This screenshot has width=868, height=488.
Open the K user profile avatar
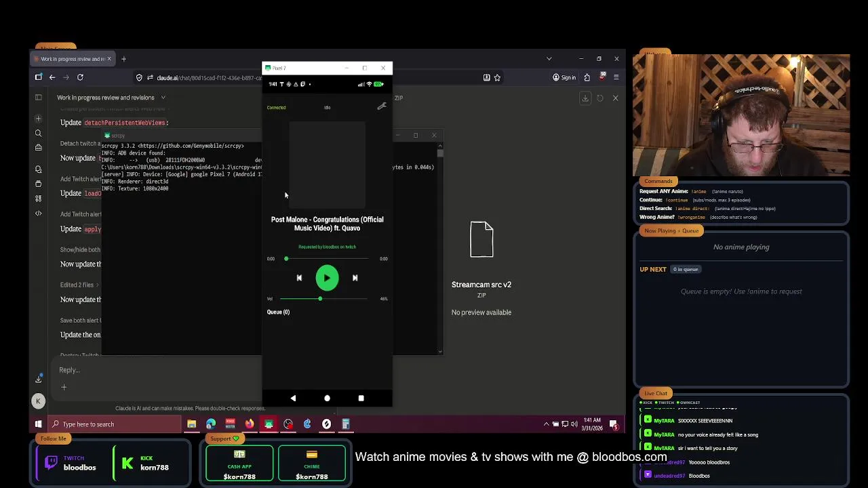pos(38,401)
